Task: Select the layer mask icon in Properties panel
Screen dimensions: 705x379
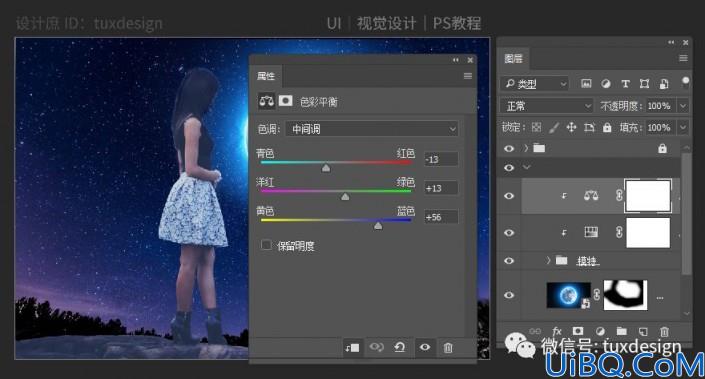Action: [286, 101]
